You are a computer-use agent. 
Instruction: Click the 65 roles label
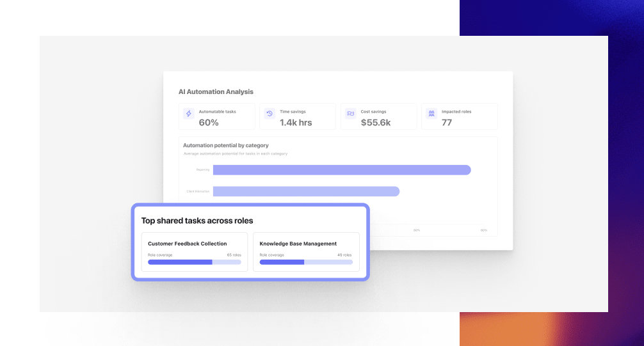click(x=234, y=255)
